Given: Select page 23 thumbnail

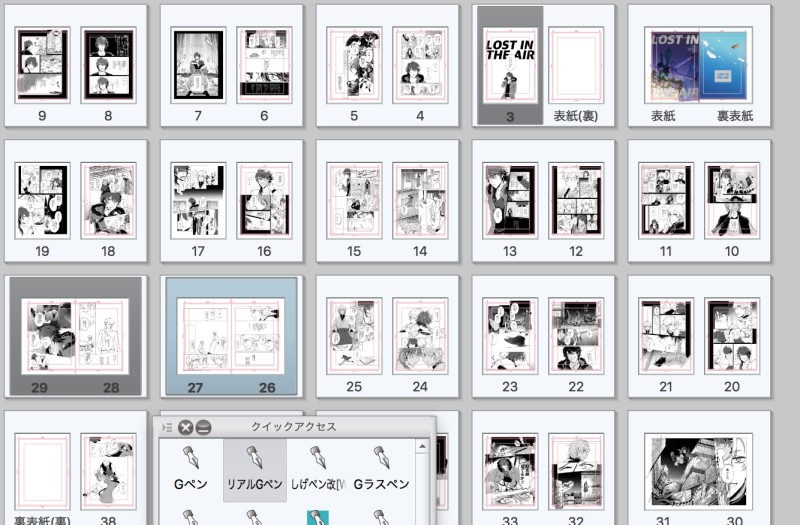Looking at the screenshot, I should click(x=510, y=336).
